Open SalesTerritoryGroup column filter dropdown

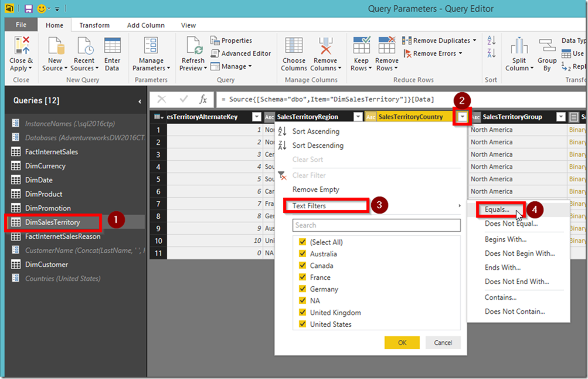pos(560,117)
